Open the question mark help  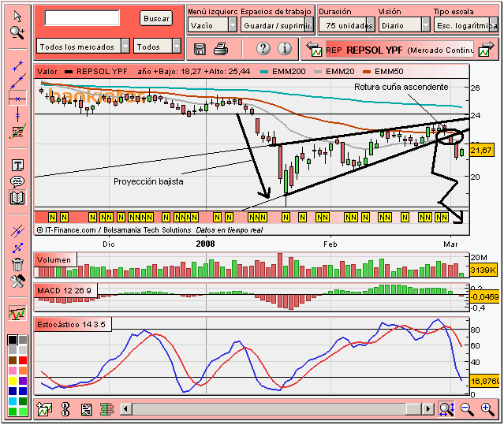point(263,49)
